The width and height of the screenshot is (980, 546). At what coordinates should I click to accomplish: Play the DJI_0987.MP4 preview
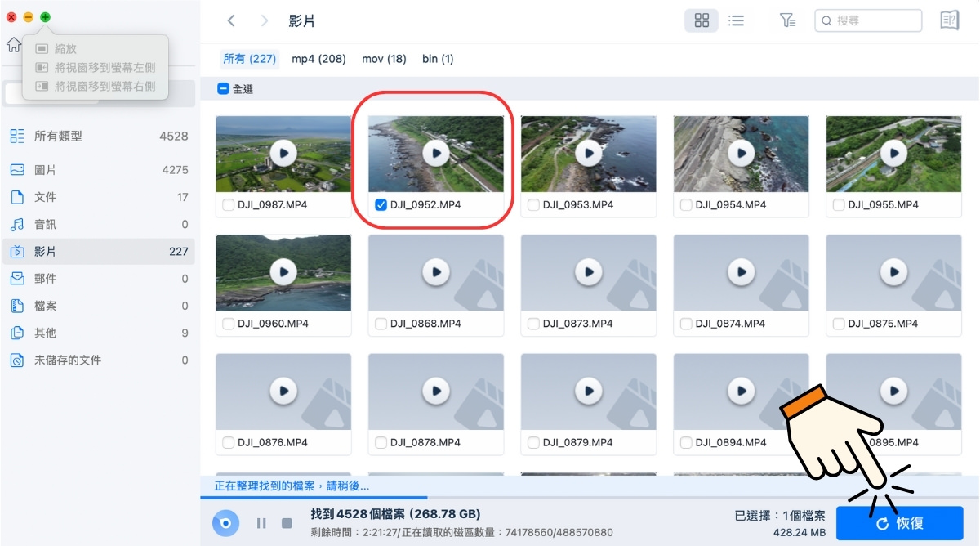click(x=283, y=153)
